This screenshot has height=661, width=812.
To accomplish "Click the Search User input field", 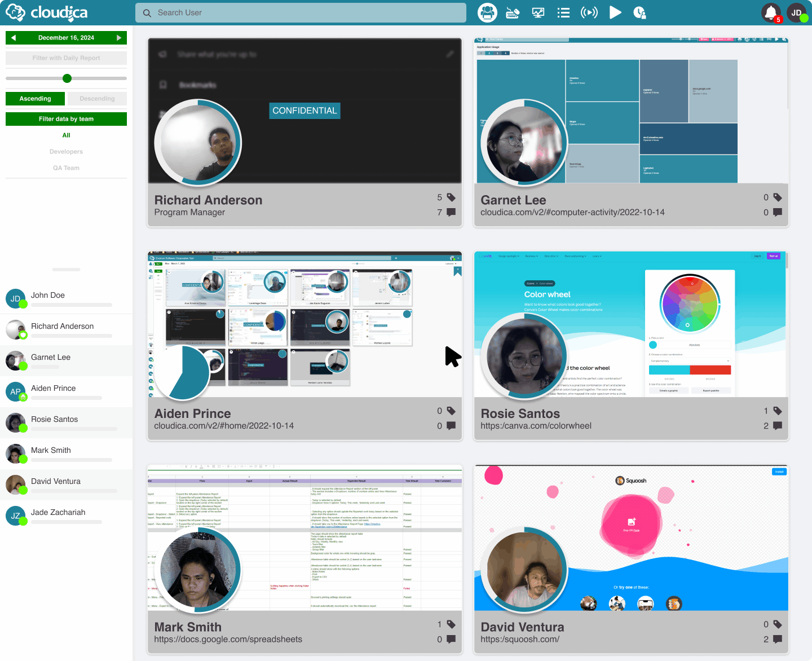I will point(301,12).
